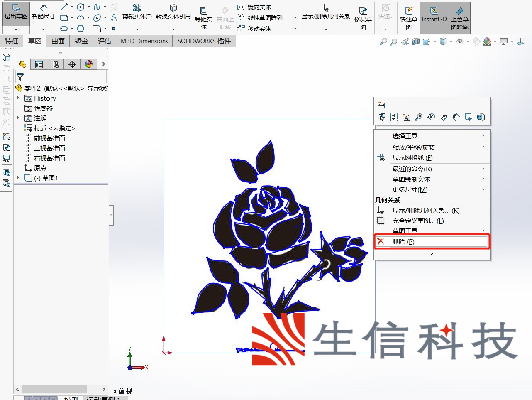
Task: Select the Circle sketch tool
Action: pos(81,7)
